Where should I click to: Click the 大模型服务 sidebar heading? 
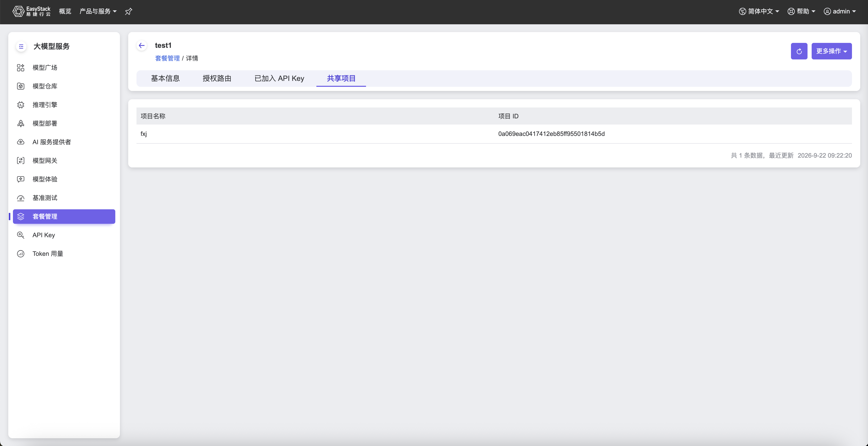[x=51, y=47]
